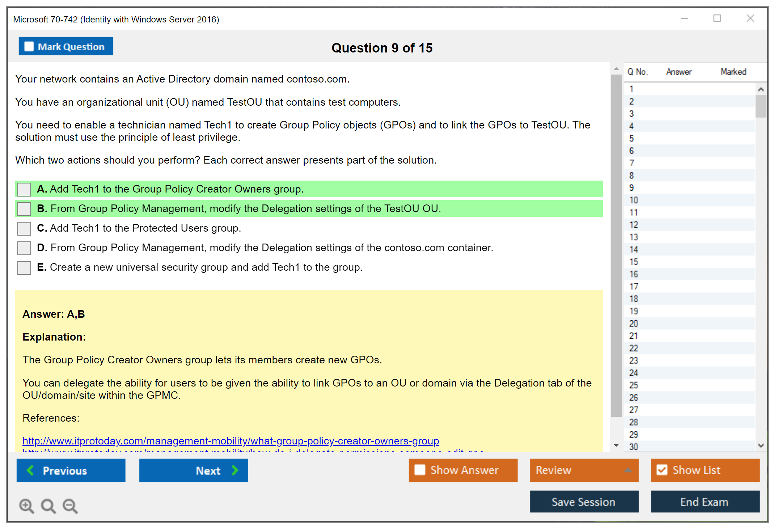778x532 pixels.
Task: Click the Save Session button
Action: pyautogui.click(x=584, y=502)
